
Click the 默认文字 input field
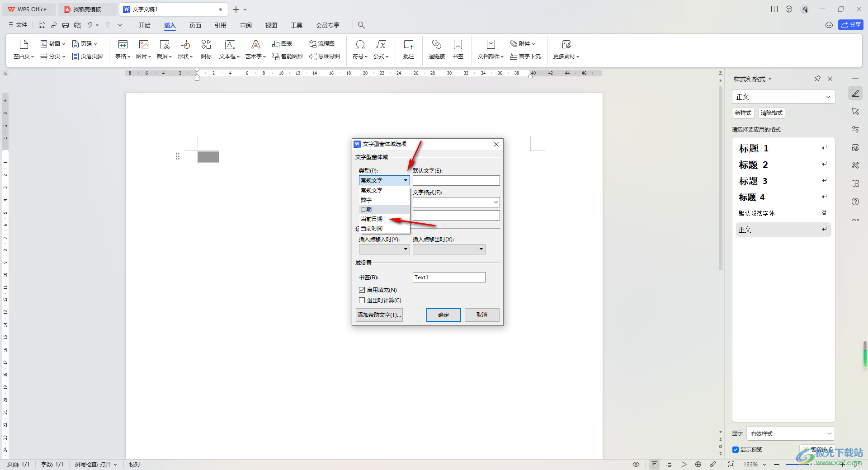click(456, 180)
